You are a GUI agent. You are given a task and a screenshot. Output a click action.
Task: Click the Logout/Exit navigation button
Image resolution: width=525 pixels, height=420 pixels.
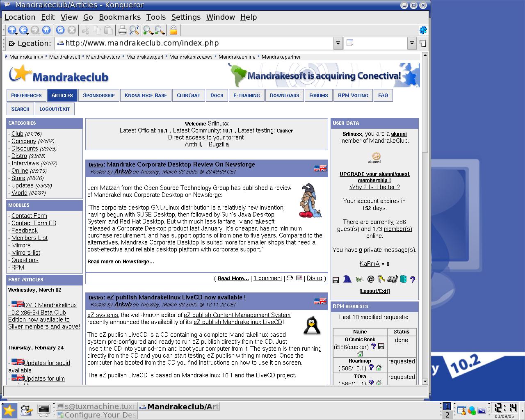(x=55, y=109)
